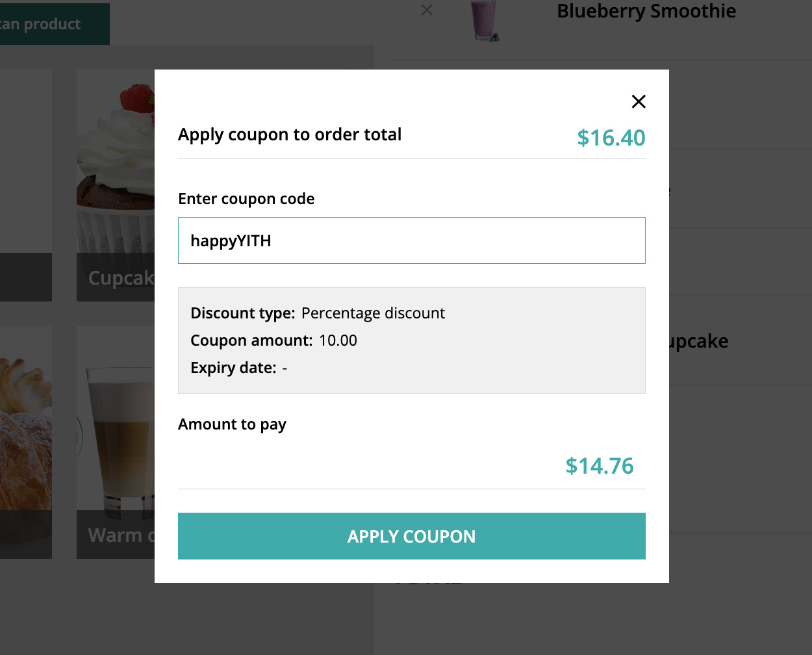Image resolution: width=812 pixels, height=655 pixels.
Task: Select the Blueberry Smoothie item name
Action: pyautogui.click(x=646, y=11)
